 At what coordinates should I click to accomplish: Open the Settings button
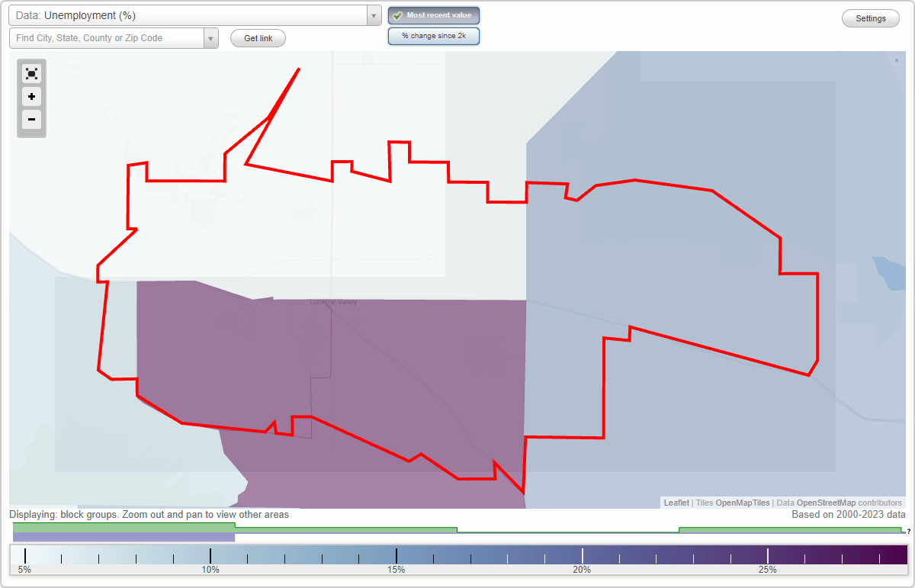click(871, 19)
